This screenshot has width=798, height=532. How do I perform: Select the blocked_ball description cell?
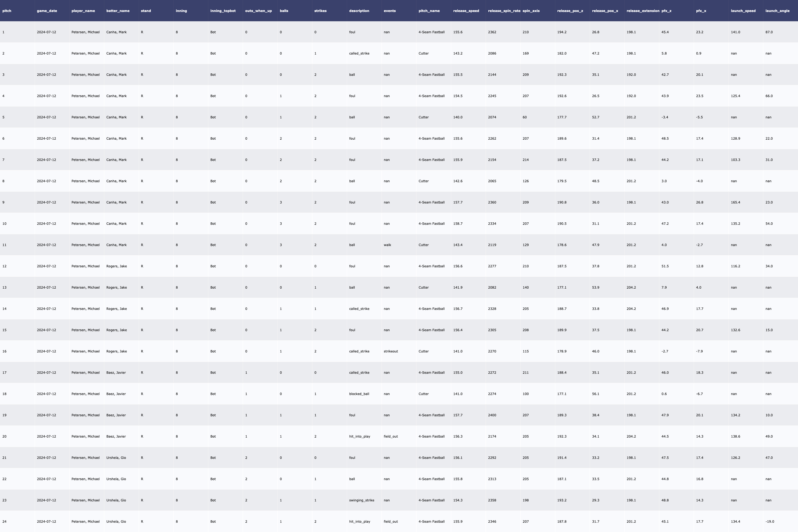(x=359, y=394)
